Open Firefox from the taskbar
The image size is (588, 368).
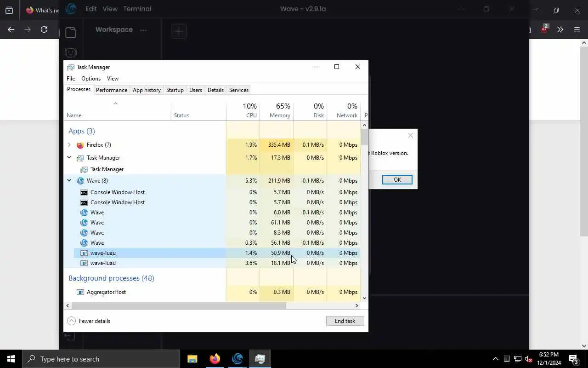(215, 359)
